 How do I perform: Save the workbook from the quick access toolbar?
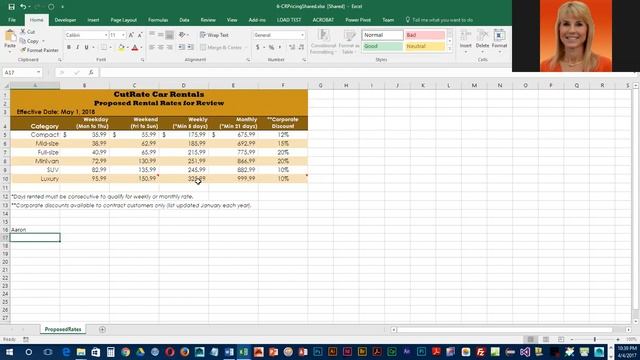[x=11, y=7]
